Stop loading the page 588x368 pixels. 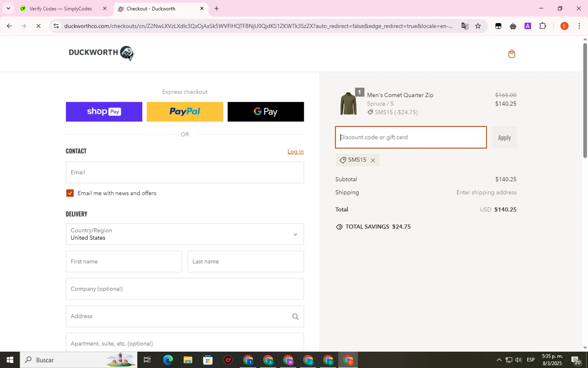pyautogui.click(x=38, y=26)
